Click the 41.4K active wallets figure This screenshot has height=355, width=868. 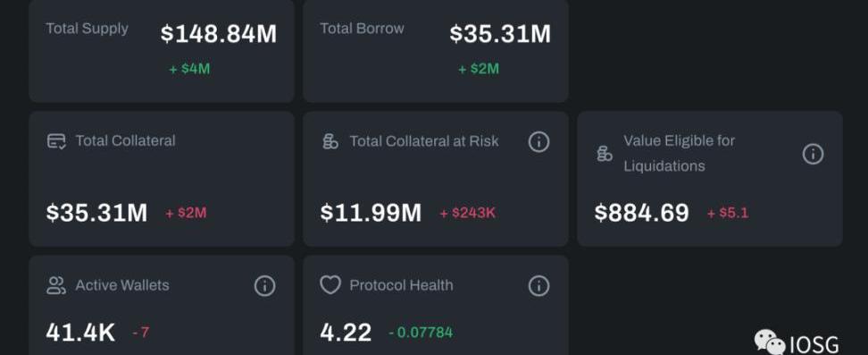[81, 333]
